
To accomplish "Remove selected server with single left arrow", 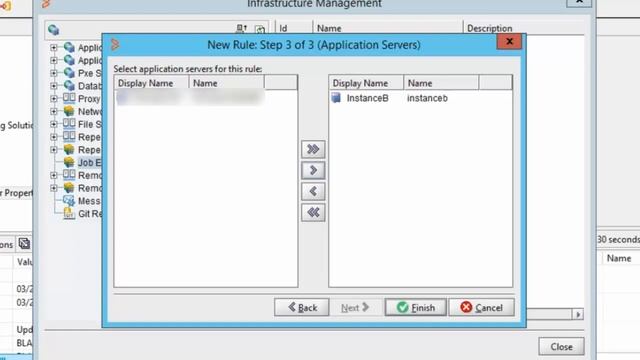I will 313,191.
